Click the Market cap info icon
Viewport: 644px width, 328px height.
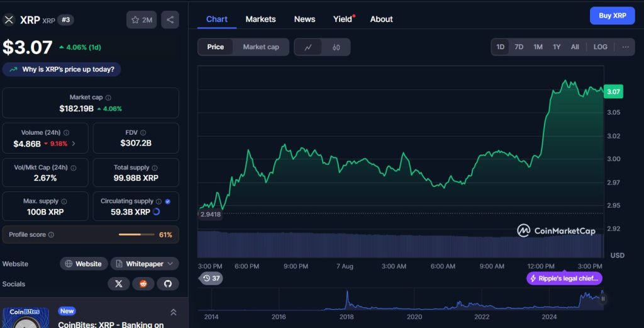tap(108, 98)
